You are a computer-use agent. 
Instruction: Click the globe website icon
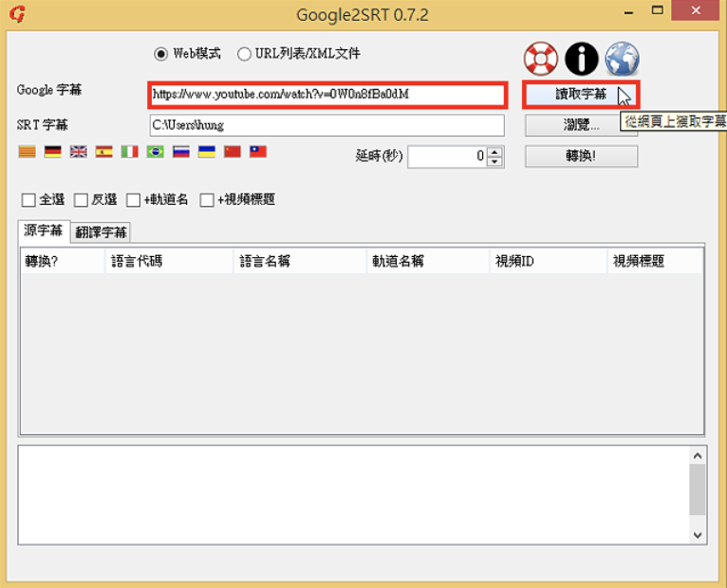point(623,59)
